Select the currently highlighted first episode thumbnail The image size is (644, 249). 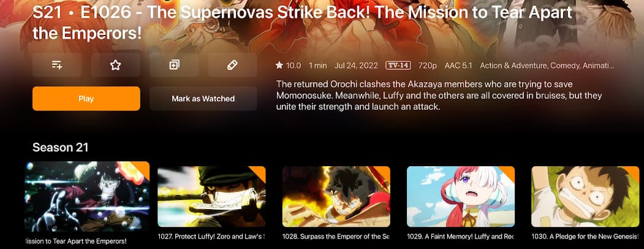point(87,197)
